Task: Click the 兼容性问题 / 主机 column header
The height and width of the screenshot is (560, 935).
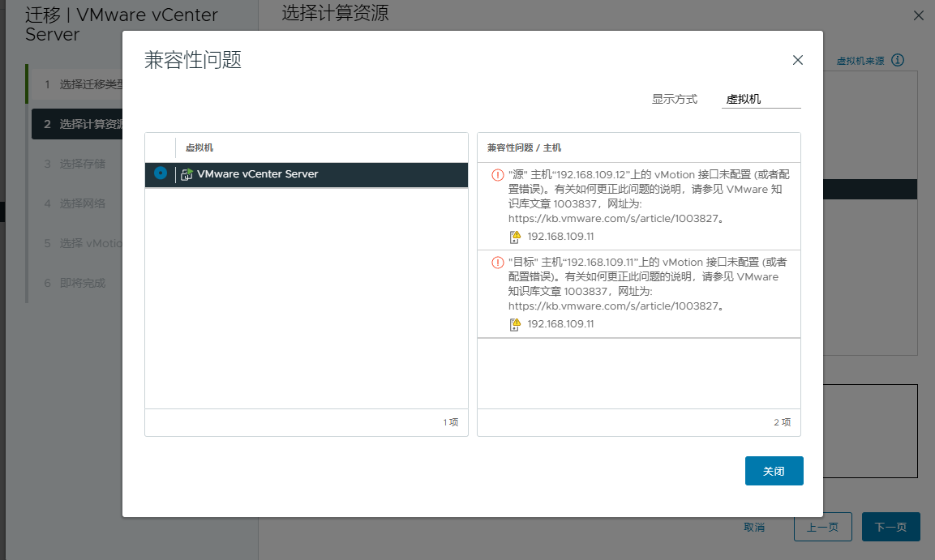Action: point(524,147)
